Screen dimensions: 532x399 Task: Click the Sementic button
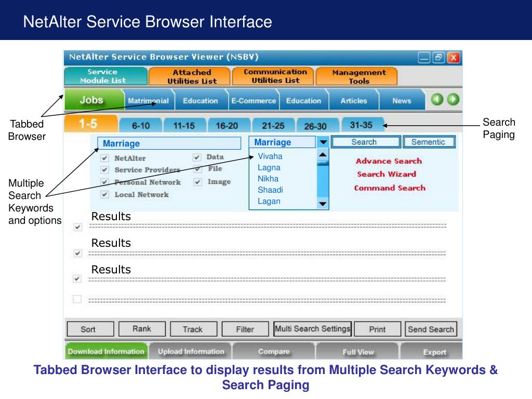click(x=429, y=142)
